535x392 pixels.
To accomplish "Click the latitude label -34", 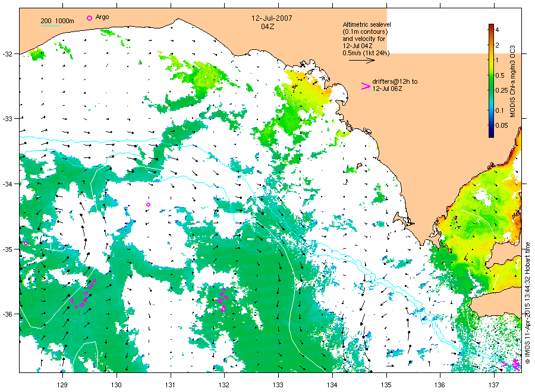I will click(7, 184).
